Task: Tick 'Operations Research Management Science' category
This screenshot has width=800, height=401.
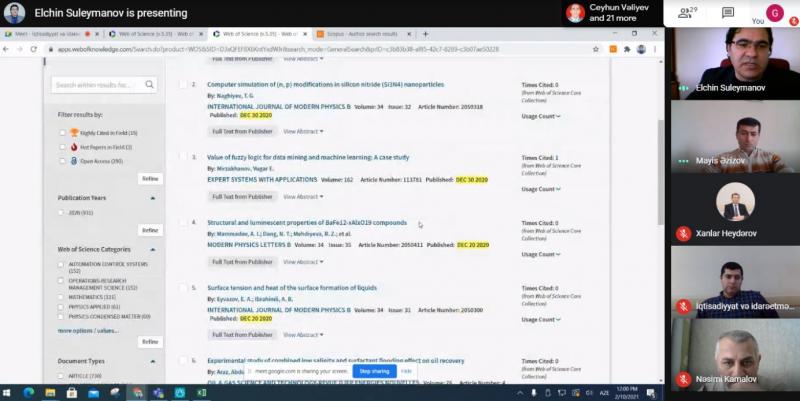Action: (x=61, y=281)
